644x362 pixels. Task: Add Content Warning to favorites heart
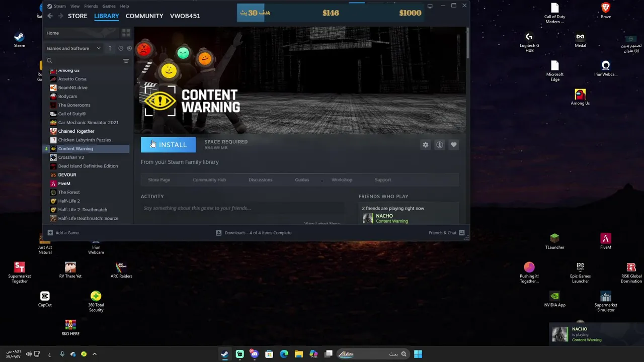454,145
